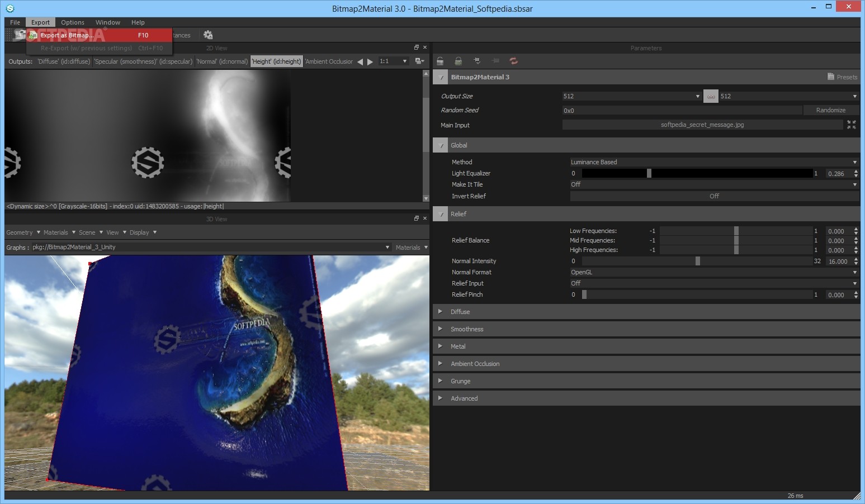865x504 pixels.
Task: Open the Make It Tile dropdown
Action: click(x=714, y=184)
